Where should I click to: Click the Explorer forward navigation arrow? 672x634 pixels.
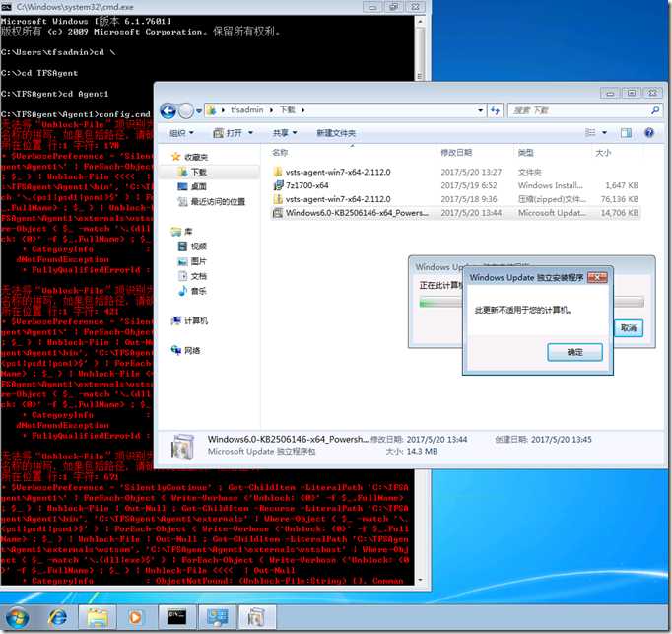(186, 111)
